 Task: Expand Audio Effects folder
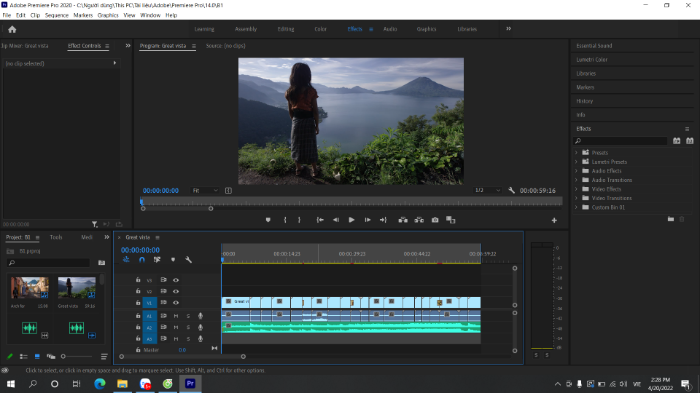click(576, 171)
